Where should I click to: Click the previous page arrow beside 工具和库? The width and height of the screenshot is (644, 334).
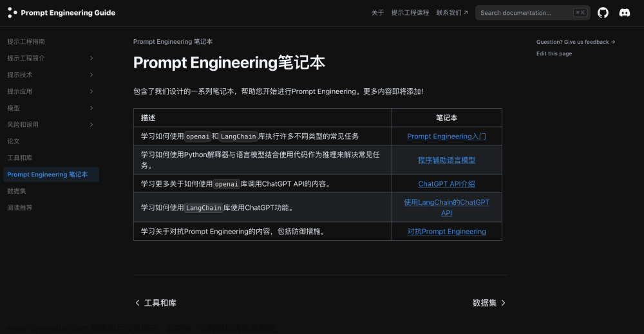click(138, 303)
